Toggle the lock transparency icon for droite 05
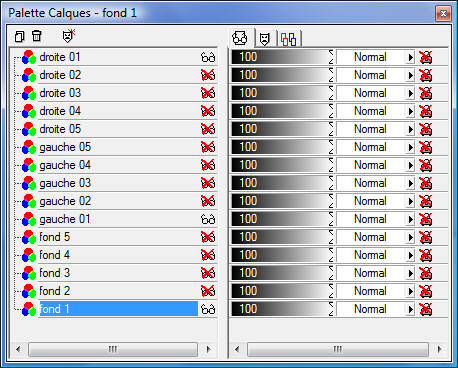Image resolution: width=458 pixels, height=368 pixels. coord(426,129)
